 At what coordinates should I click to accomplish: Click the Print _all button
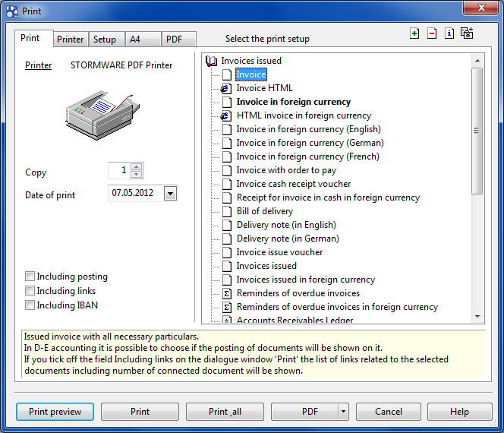pos(225,412)
